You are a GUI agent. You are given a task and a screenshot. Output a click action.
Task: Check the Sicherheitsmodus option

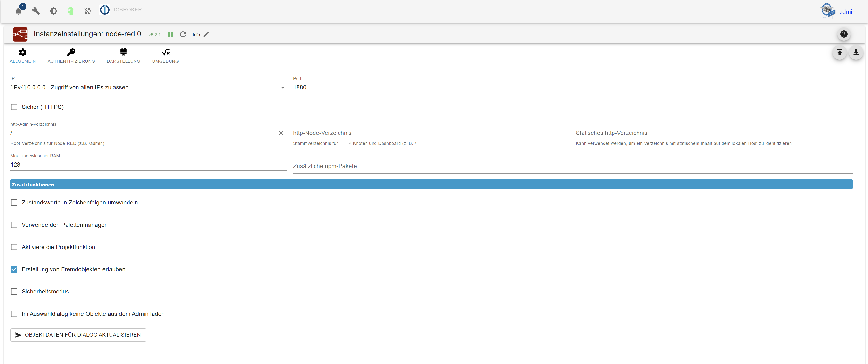pos(14,292)
